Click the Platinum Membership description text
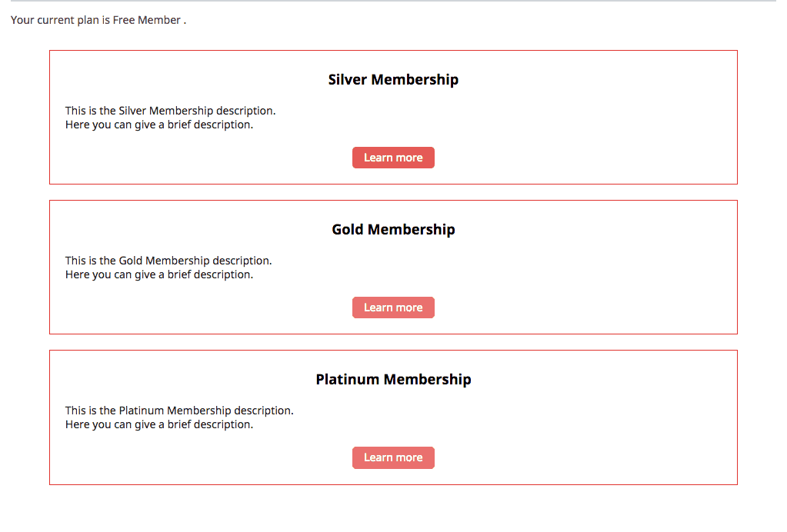 (x=179, y=410)
